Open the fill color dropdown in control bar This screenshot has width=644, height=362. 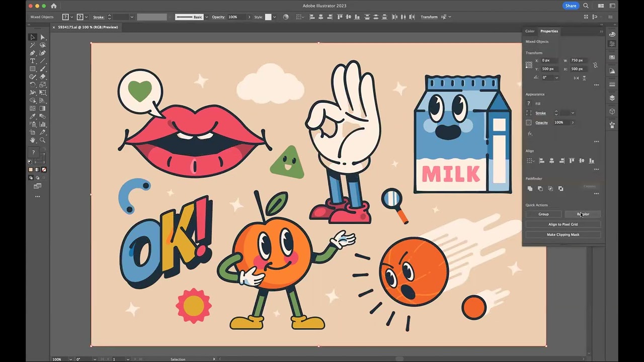[71, 17]
